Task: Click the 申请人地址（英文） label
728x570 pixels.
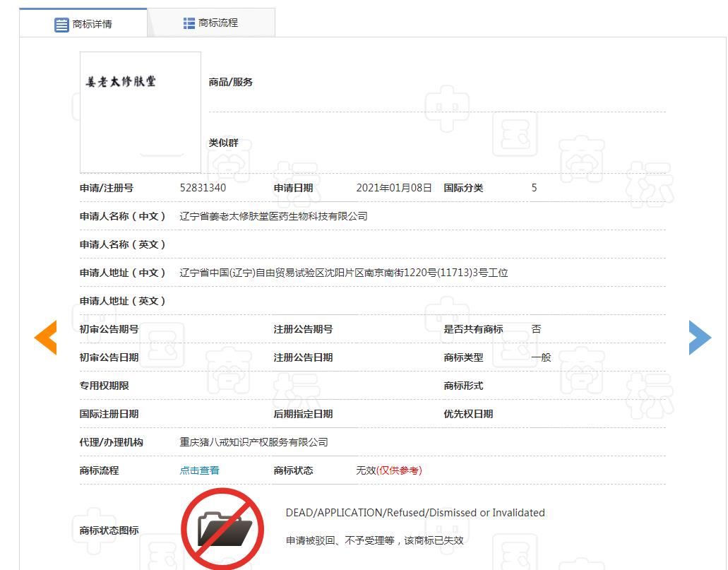Action: pos(123,301)
